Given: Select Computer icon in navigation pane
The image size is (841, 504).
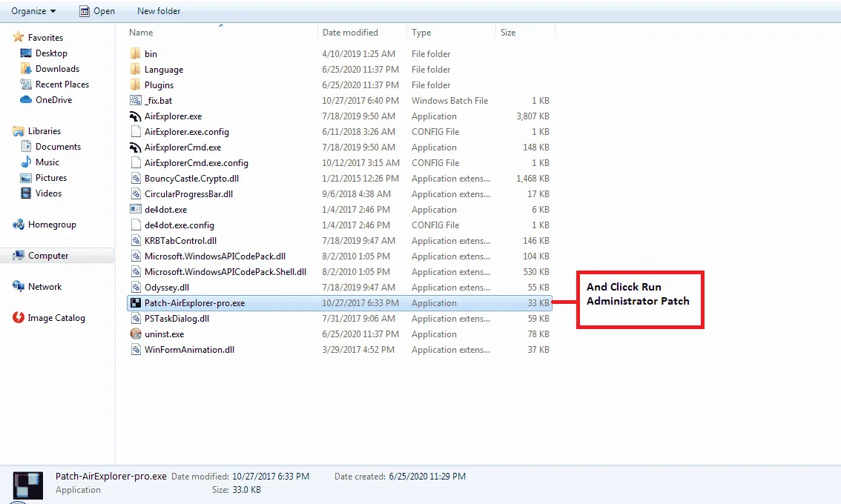Looking at the screenshot, I should pyautogui.click(x=19, y=255).
